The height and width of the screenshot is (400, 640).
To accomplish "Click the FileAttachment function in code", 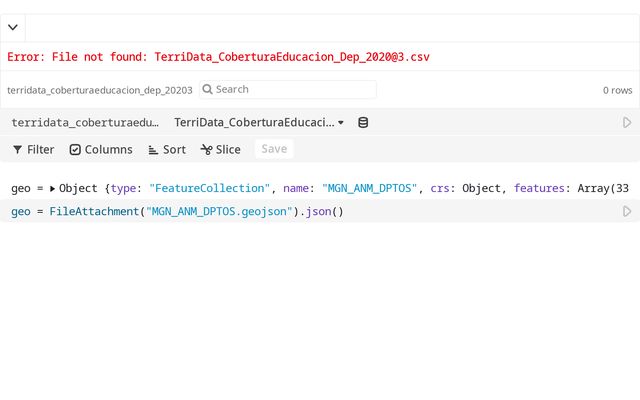I will (94, 212).
